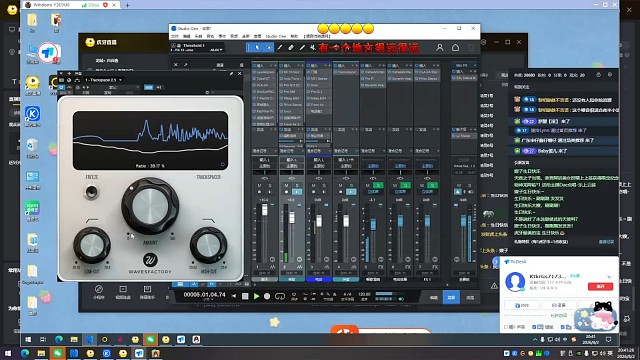This screenshot has width=640, height=360.
Task: Open the user account icon in Studio One
Action: [440, 48]
